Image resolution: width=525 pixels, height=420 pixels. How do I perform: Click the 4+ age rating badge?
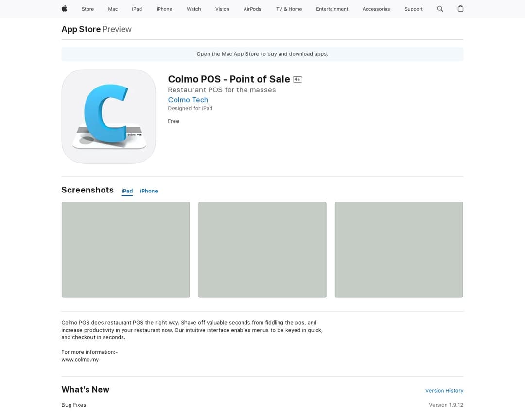pyautogui.click(x=297, y=79)
